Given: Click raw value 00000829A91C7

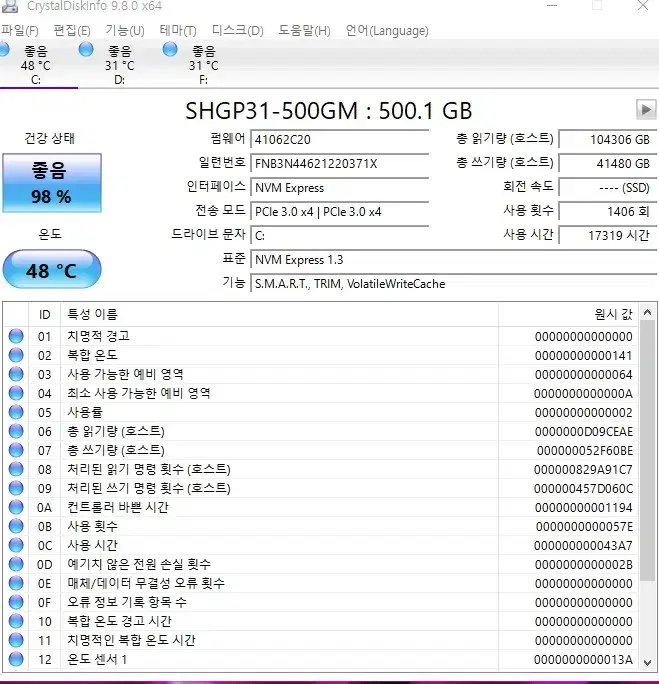Looking at the screenshot, I should 583,469.
